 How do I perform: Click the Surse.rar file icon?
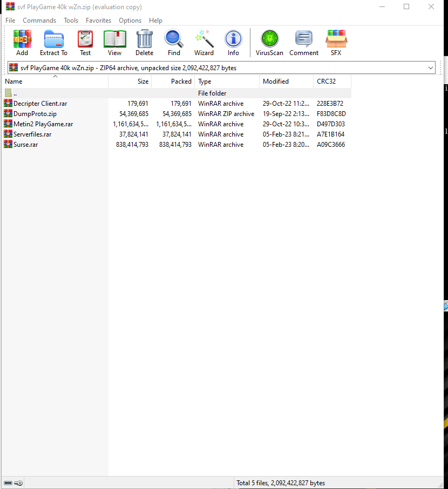pos(8,144)
